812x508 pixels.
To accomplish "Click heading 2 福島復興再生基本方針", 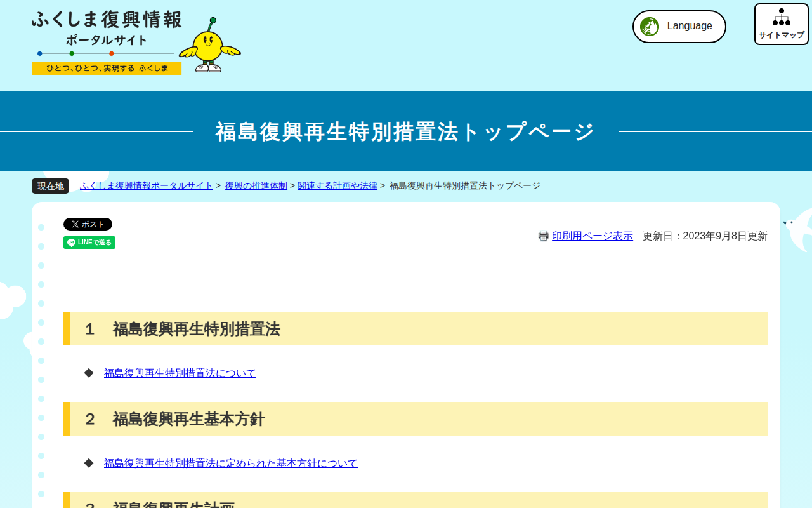I will [x=416, y=419].
